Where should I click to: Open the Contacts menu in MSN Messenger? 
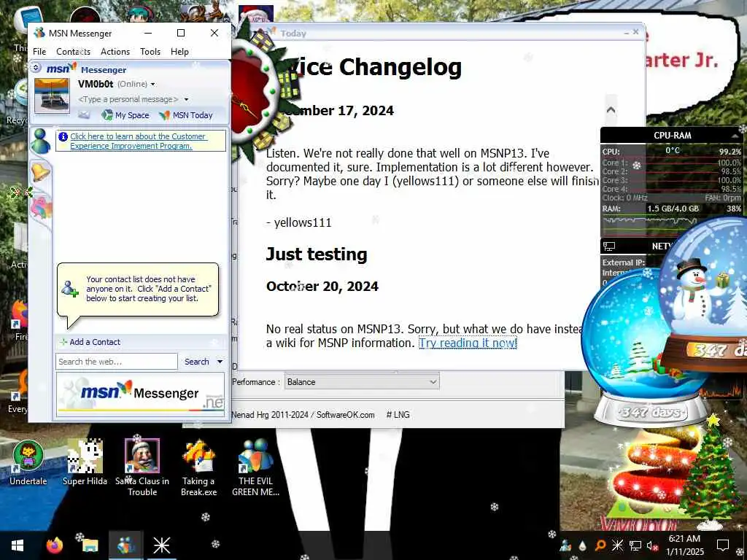73,52
